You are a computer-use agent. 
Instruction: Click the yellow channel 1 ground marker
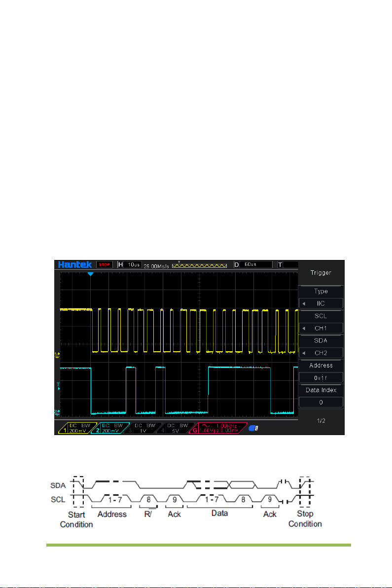57,354
